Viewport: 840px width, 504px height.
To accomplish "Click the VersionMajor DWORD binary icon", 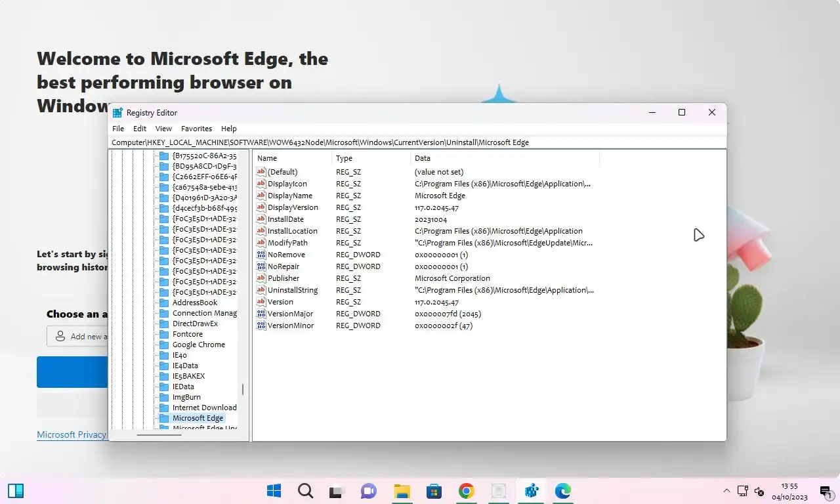I will click(x=261, y=314).
